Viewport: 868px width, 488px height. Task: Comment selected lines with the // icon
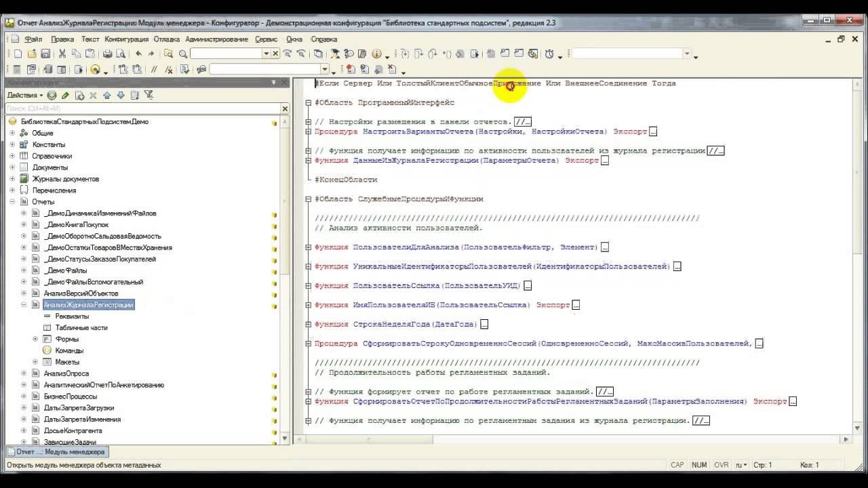[x=154, y=70]
